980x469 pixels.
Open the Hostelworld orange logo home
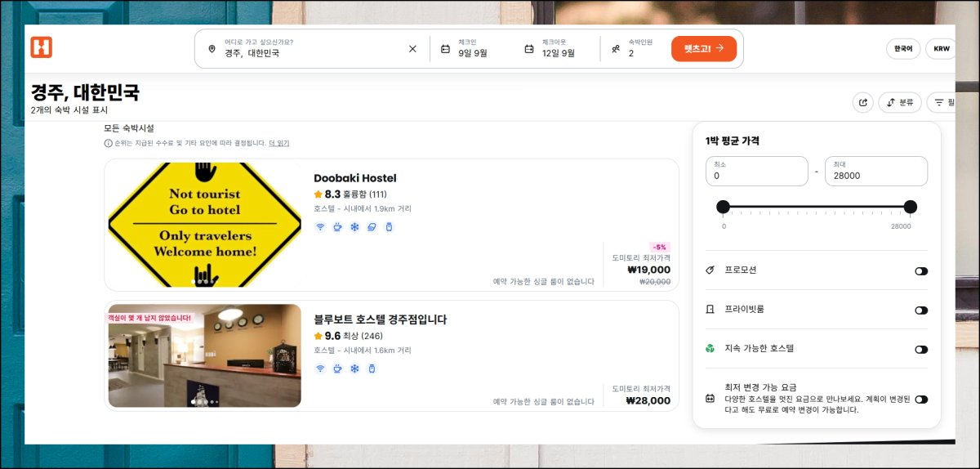[42, 47]
